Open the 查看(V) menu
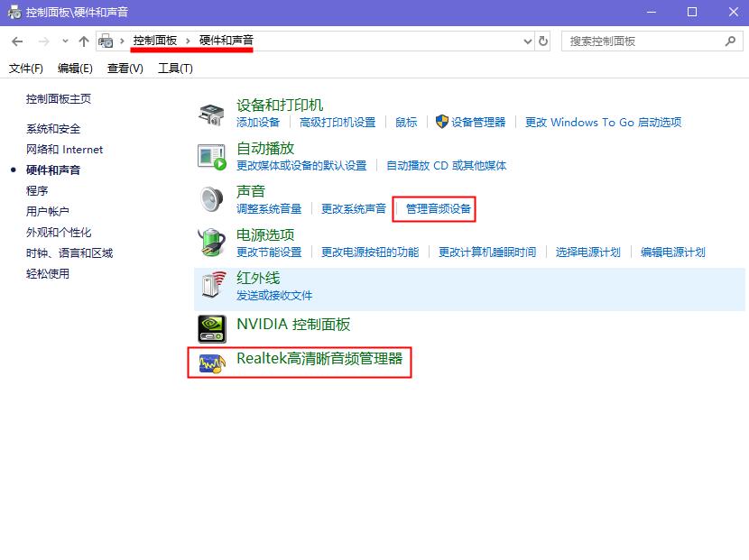The width and height of the screenshot is (749, 560). click(124, 68)
